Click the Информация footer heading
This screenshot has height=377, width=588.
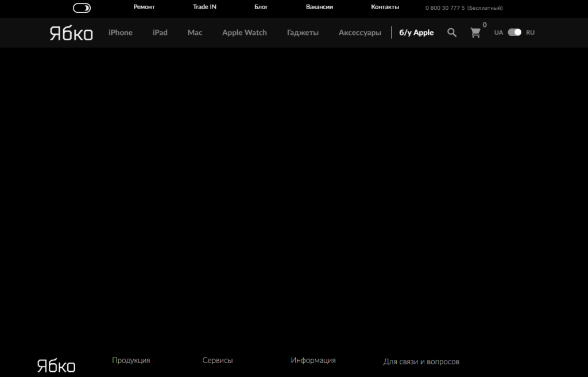(313, 360)
